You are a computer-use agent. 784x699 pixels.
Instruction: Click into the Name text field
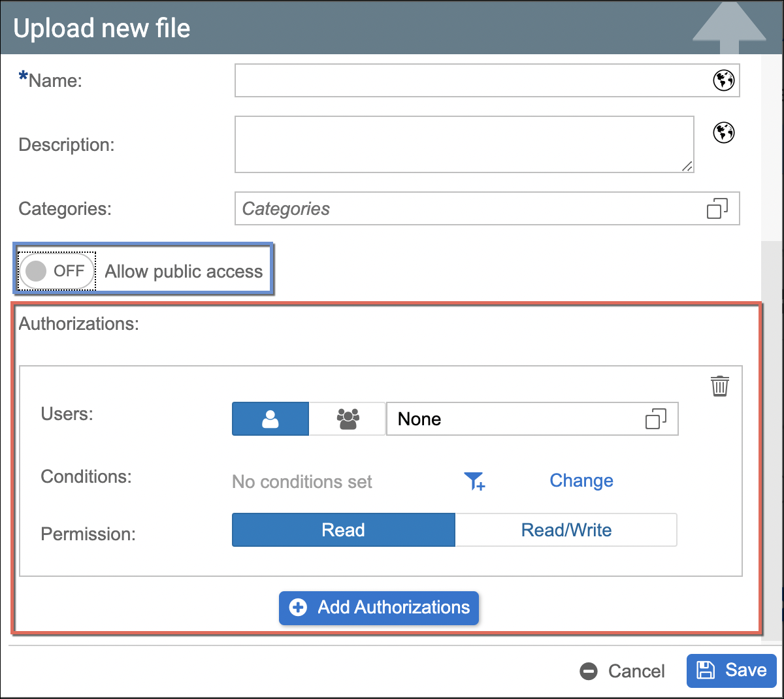click(x=470, y=80)
